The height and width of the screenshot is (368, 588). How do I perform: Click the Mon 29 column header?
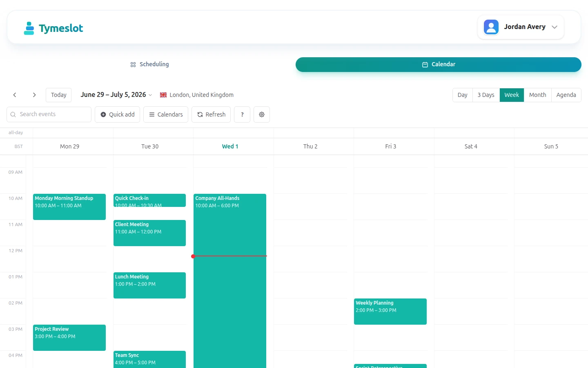70,146
